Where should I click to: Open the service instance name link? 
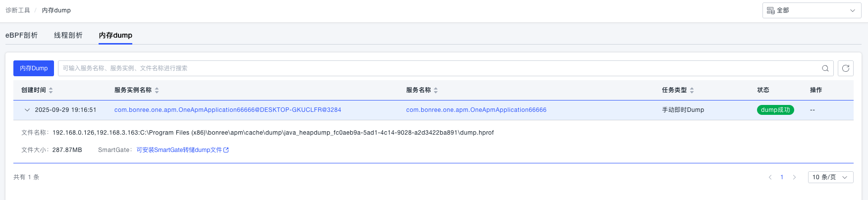pos(227,110)
